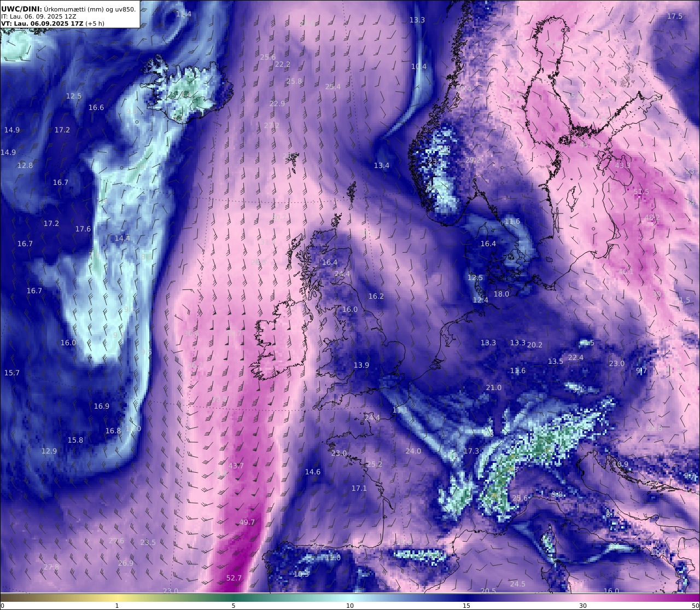Click the 22.4 map value
700x610 pixels.
pyautogui.click(x=576, y=357)
